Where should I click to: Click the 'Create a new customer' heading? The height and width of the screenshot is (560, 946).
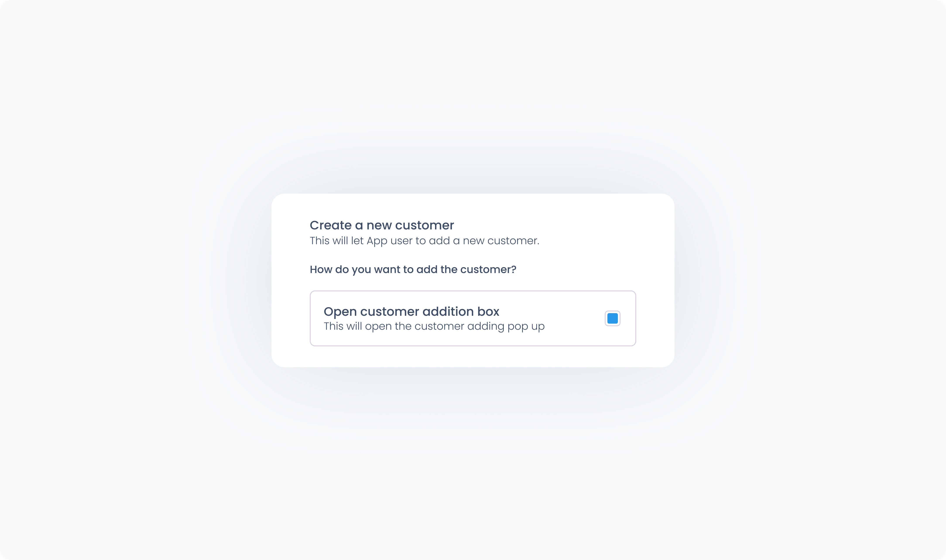pyautogui.click(x=382, y=225)
